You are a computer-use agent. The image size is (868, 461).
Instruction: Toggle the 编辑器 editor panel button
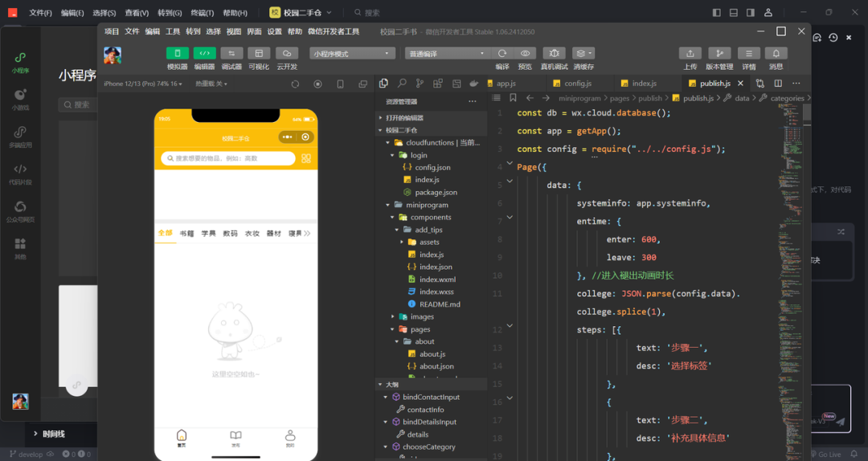coord(204,54)
